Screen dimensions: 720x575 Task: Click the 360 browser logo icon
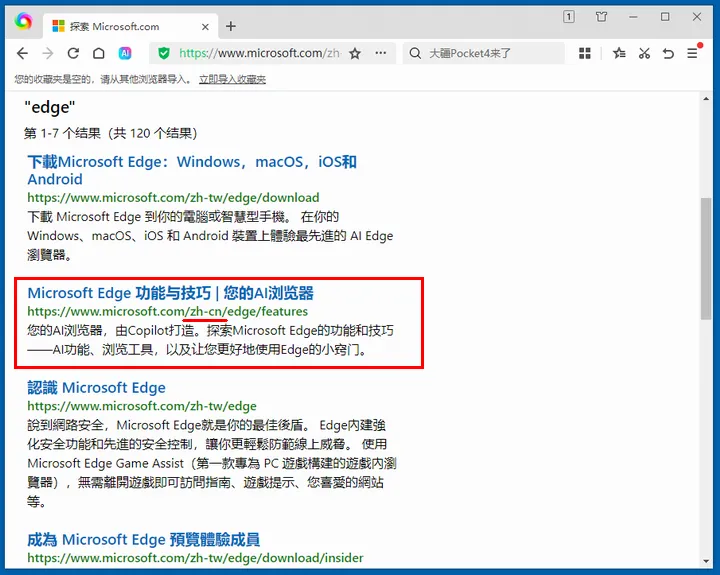23,21
